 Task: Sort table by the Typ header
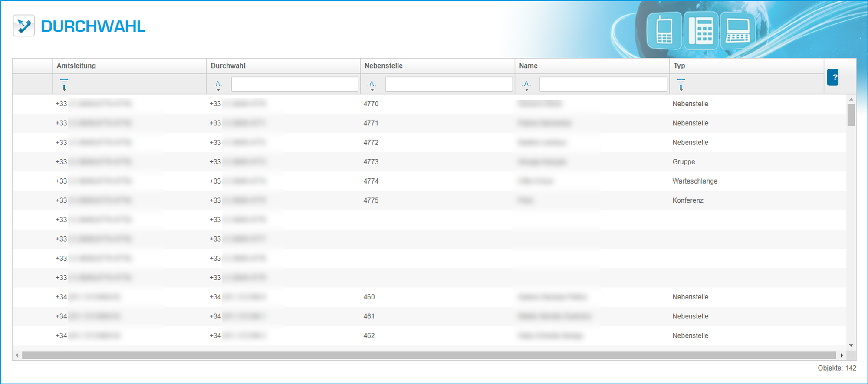679,66
